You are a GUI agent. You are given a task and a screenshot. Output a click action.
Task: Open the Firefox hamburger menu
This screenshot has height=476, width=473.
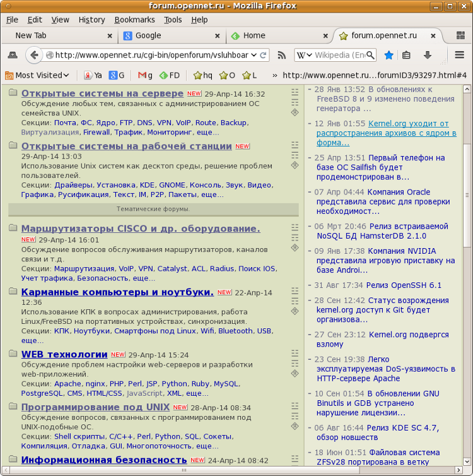click(x=460, y=56)
